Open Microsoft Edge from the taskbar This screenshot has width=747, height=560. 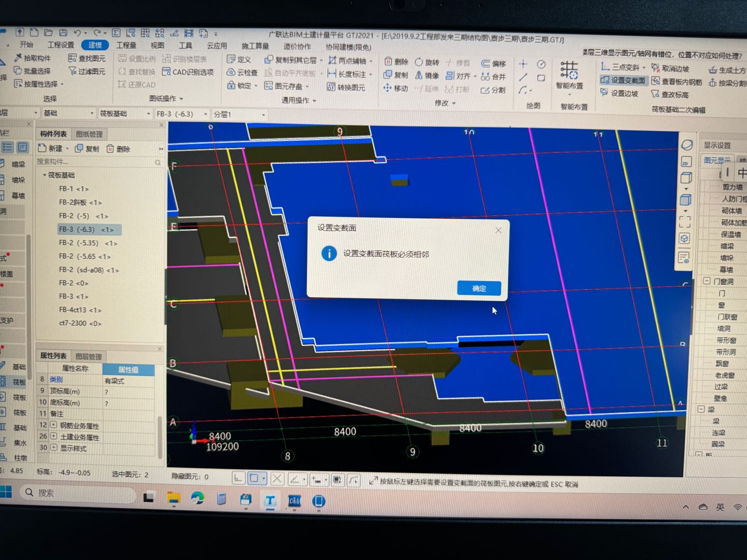pyautogui.click(x=197, y=498)
